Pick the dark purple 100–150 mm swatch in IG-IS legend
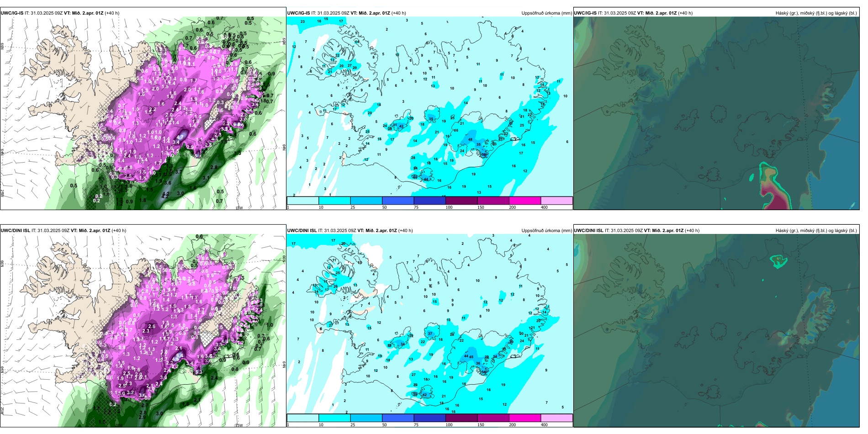868x434 pixels. click(461, 201)
